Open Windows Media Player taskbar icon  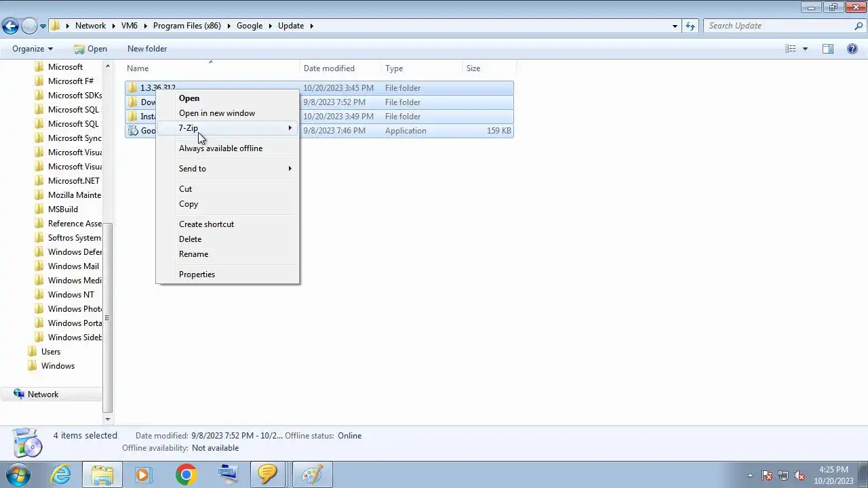click(143, 474)
